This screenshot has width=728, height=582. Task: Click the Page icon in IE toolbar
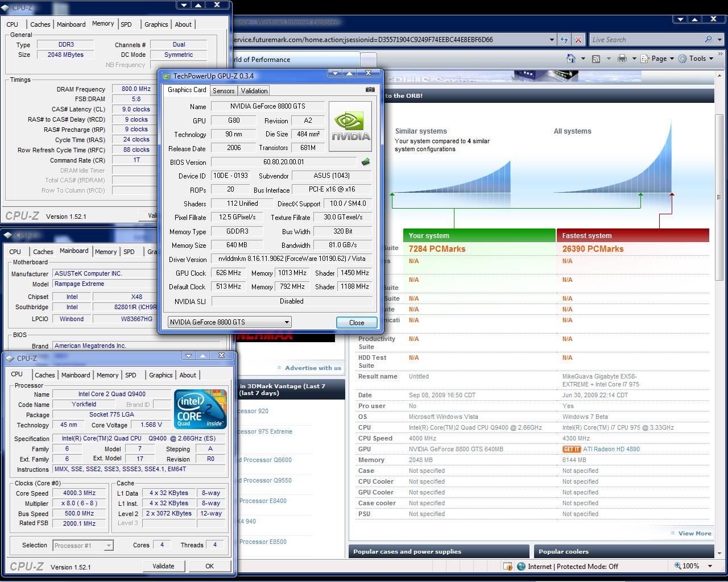645,59
